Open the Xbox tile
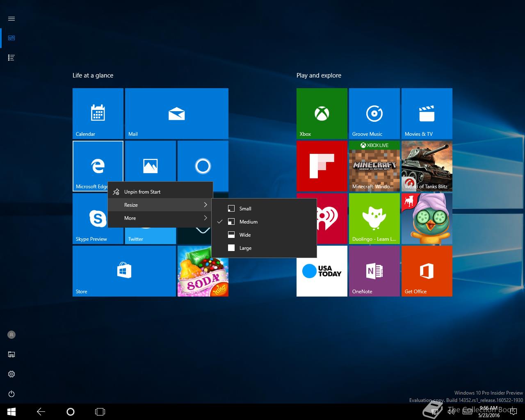This screenshot has width=525, height=420. click(322, 114)
